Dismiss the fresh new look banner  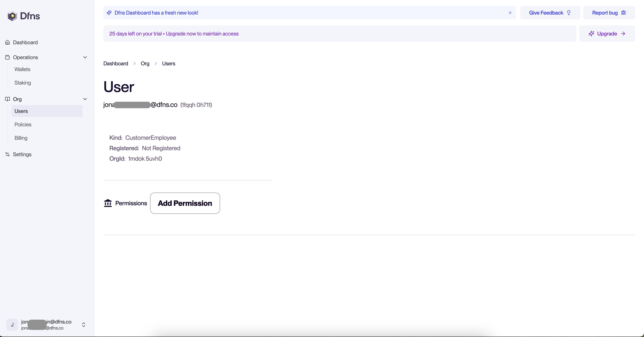click(510, 13)
